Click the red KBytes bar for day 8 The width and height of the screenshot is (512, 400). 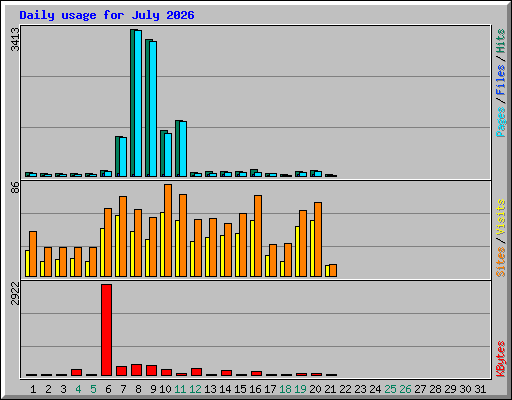coord(137,370)
